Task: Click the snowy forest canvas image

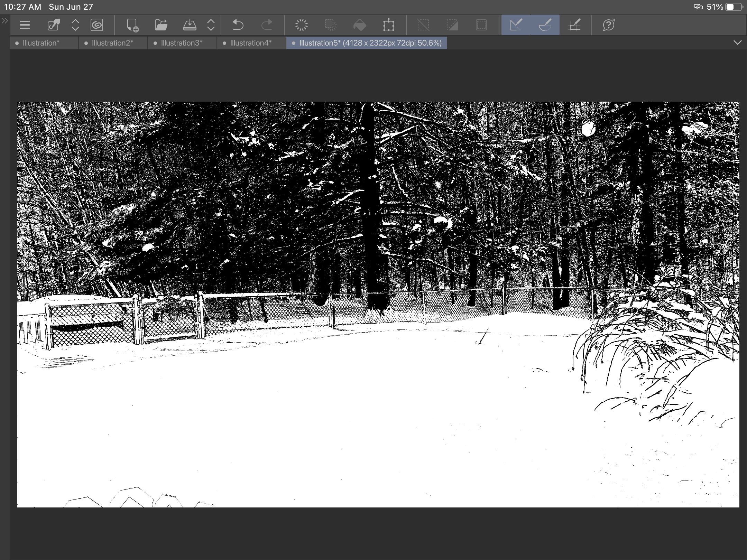Action: pyautogui.click(x=378, y=305)
